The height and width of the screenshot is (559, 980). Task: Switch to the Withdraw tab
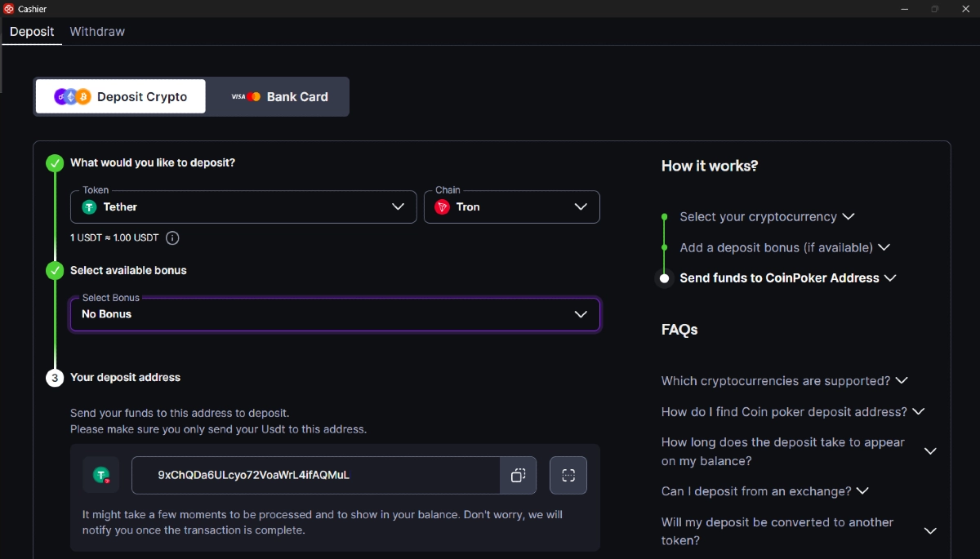pyautogui.click(x=97, y=32)
